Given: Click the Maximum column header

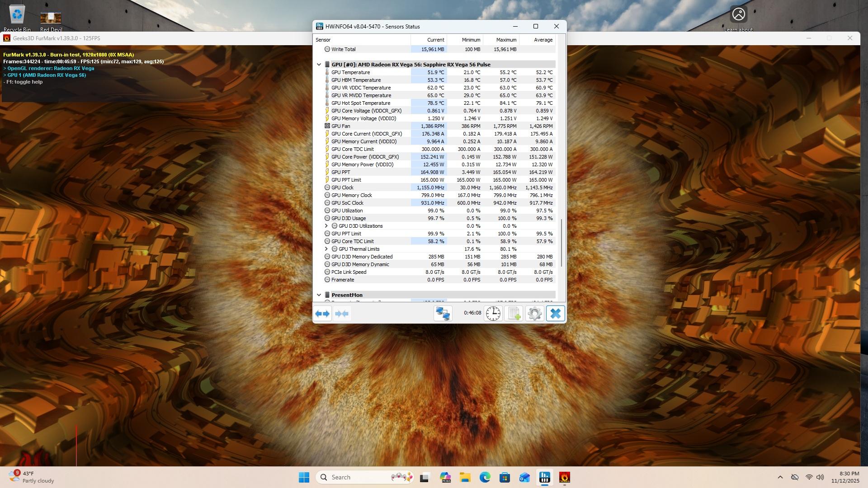Looking at the screenshot, I should [x=501, y=40].
